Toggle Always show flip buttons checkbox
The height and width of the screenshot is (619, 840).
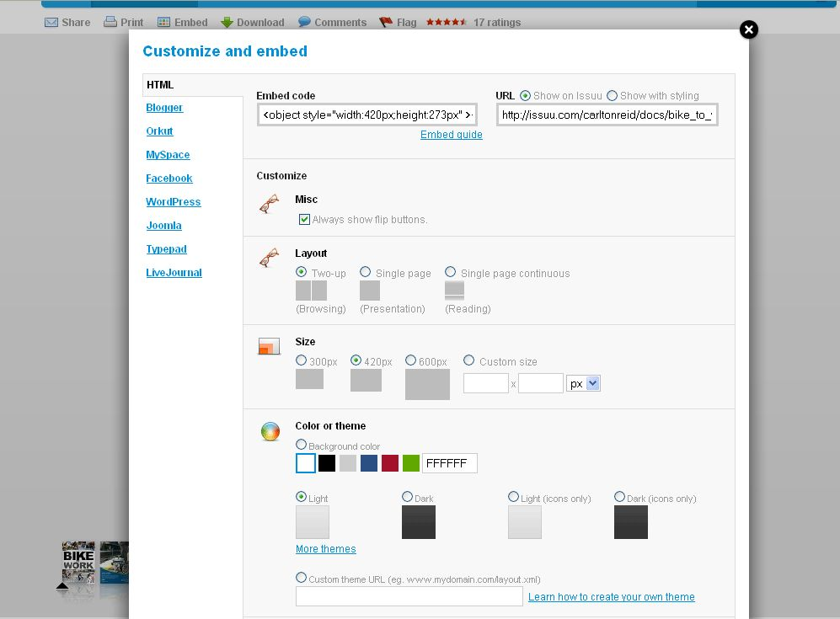pyautogui.click(x=304, y=220)
